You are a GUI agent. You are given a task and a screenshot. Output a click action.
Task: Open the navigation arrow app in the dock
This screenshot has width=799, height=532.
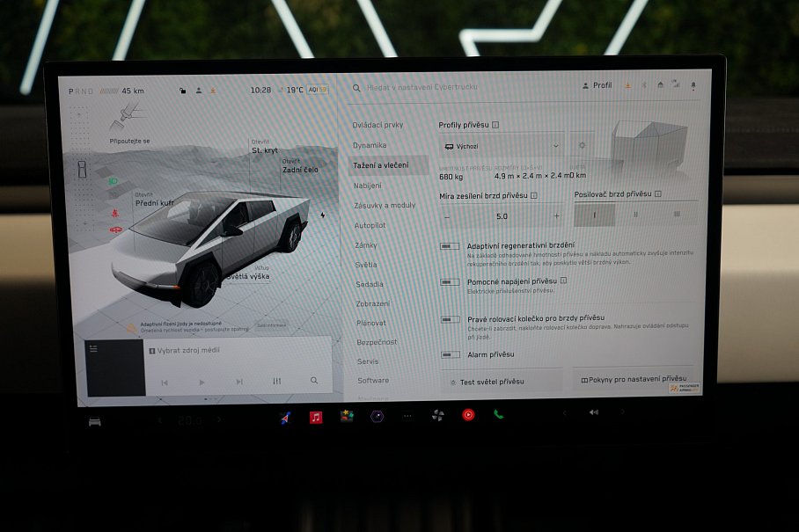[x=284, y=419]
